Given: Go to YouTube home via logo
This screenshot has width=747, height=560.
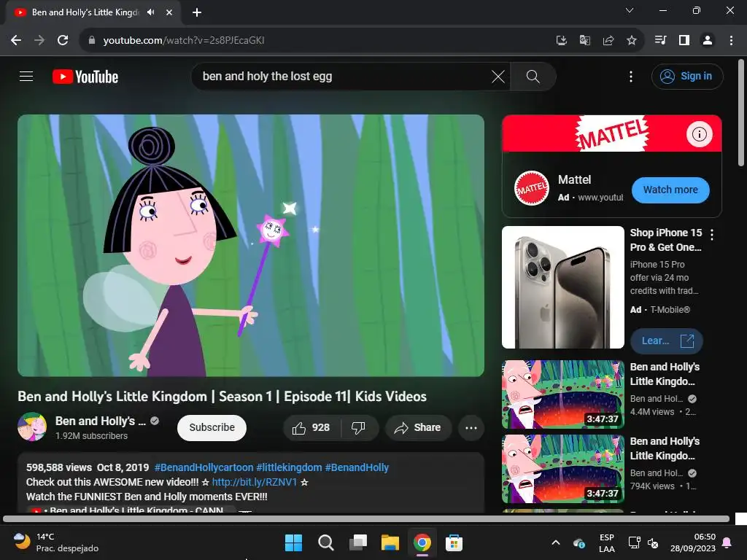Looking at the screenshot, I should [x=85, y=77].
